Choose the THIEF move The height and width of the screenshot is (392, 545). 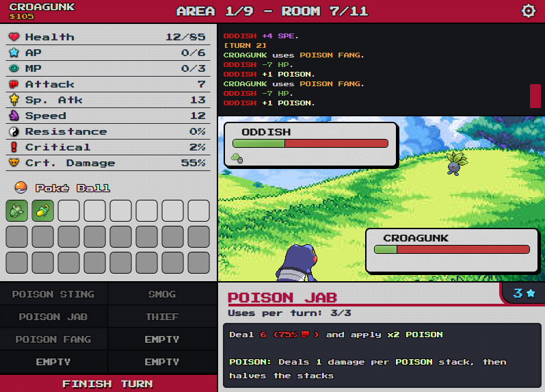162,317
